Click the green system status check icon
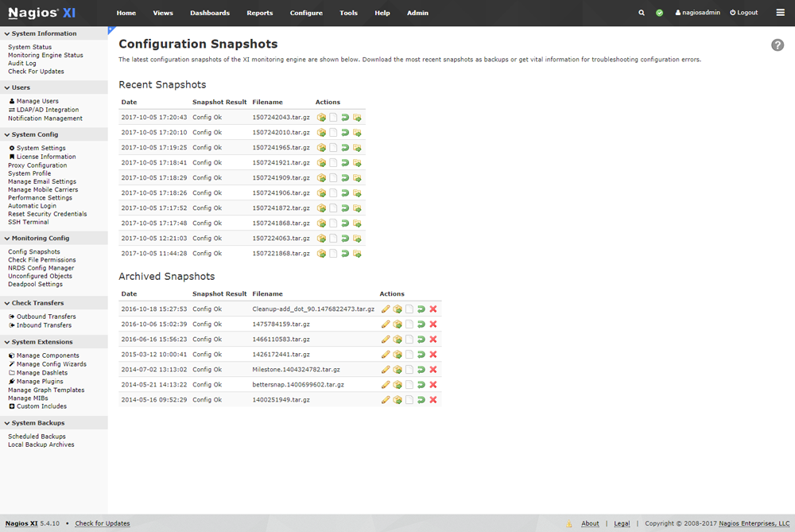795x532 pixels. pyautogui.click(x=660, y=13)
